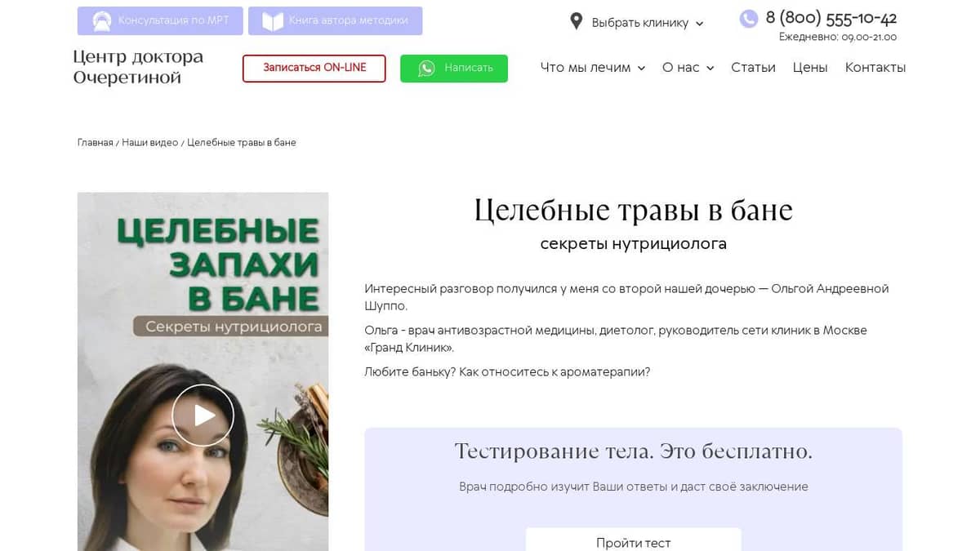Play the Целебные запахи в бане video
This screenshot has height=551, width=980.
[x=203, y=415]
